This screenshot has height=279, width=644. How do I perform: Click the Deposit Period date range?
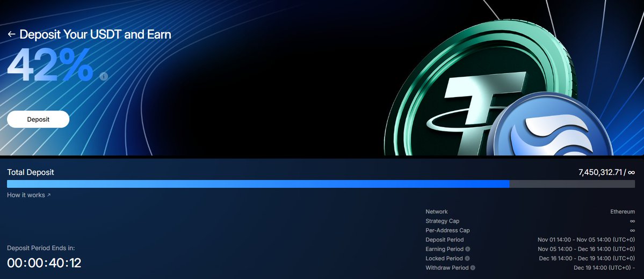click(x=586, y=240)
